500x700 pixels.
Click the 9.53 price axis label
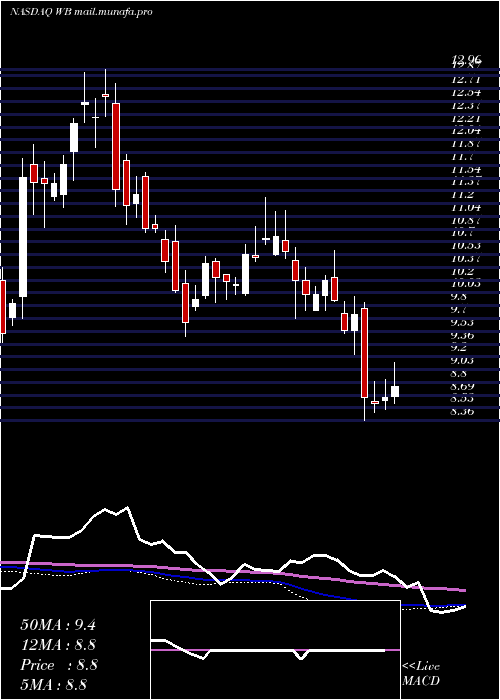[x=464, y=322]
